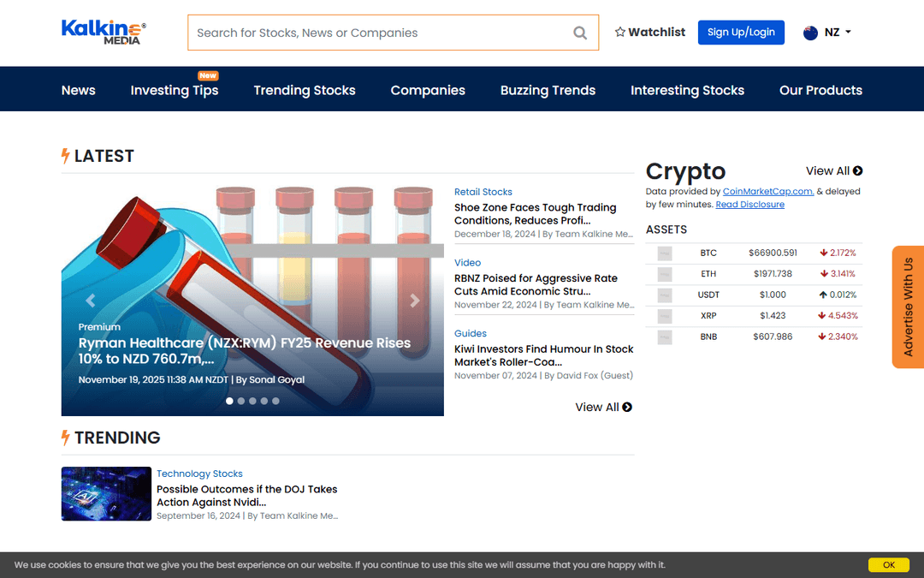This screenshot has height=578, width=924.
Task: Select the fifth carousel dot
Action: [x=275, y=401]
